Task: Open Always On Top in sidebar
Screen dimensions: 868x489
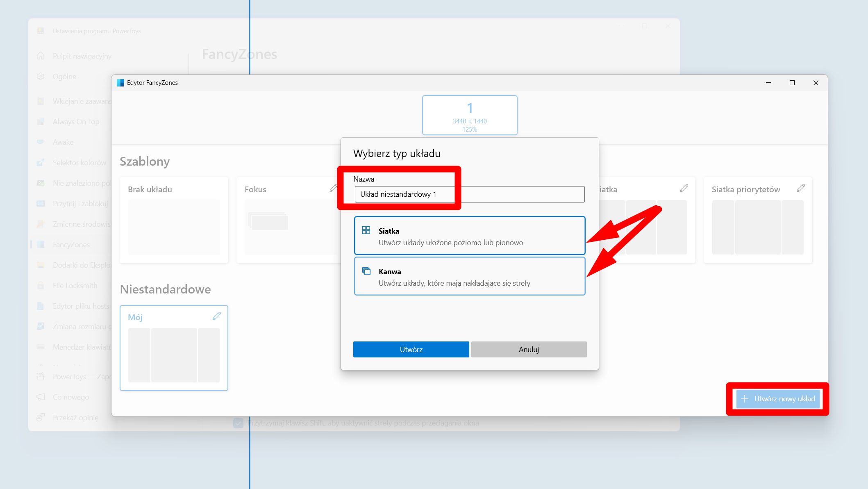Action: point(76,122)
